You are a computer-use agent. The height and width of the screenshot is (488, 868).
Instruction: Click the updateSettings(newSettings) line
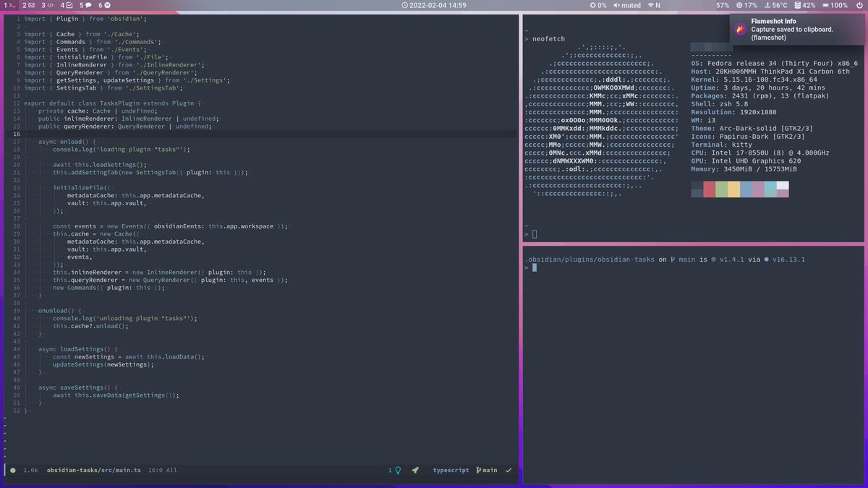click(103, 365)
